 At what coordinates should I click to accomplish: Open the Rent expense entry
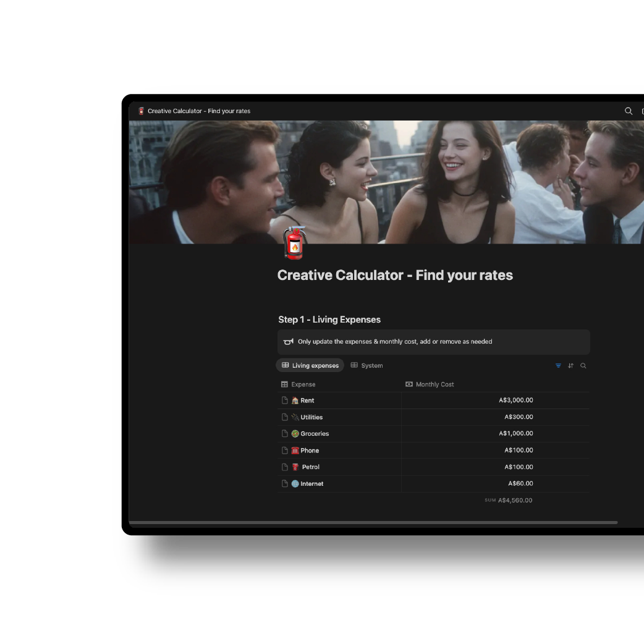pos(307,400)
